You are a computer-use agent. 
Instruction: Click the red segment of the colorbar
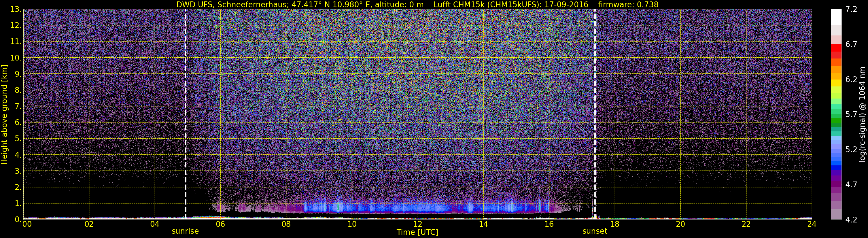tap(836, 48)
